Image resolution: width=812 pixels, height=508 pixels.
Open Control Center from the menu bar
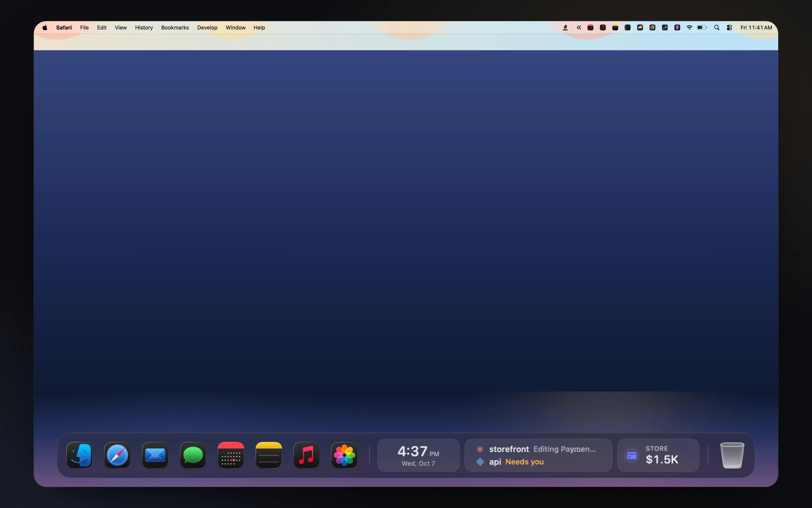(729, 28)
